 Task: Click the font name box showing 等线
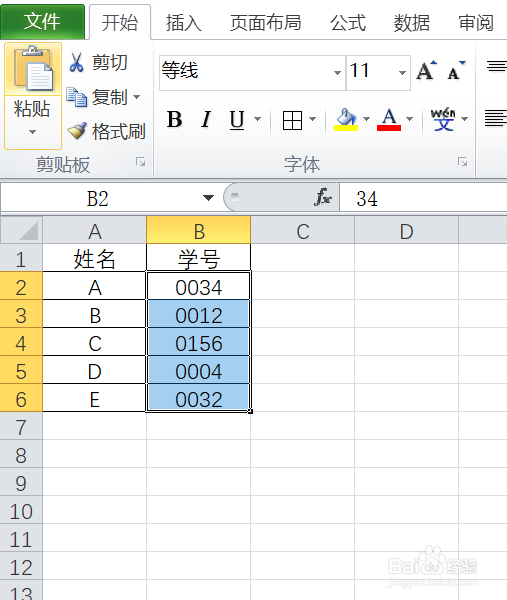(x=245, y=72)
